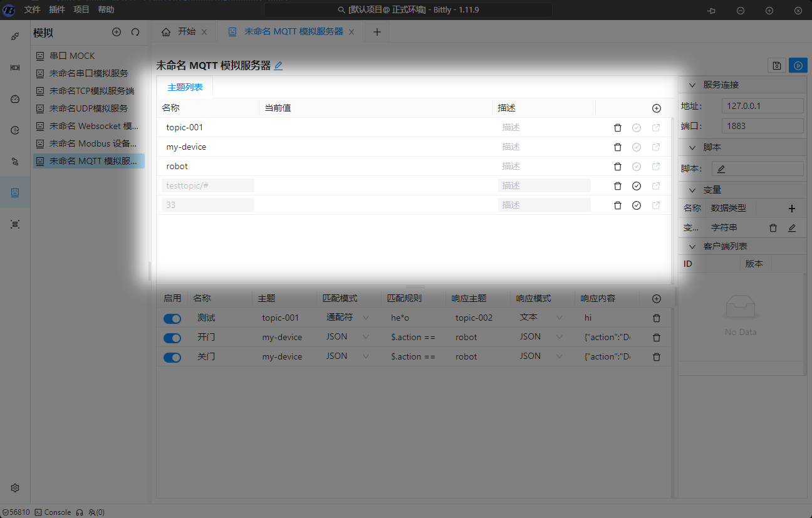Turn off the 关门 rule switch
Viewport: 812px width, 518px height.
[172, 357]
